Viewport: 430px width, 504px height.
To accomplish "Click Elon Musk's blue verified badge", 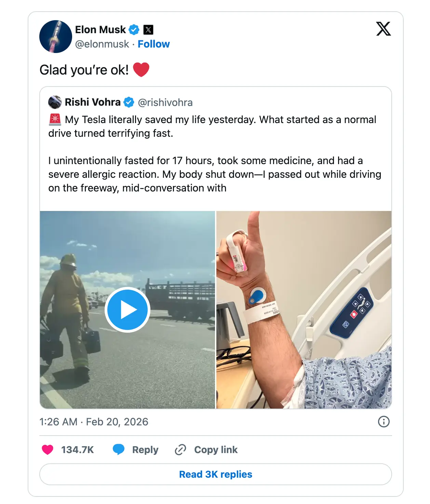I will (134, 30).
